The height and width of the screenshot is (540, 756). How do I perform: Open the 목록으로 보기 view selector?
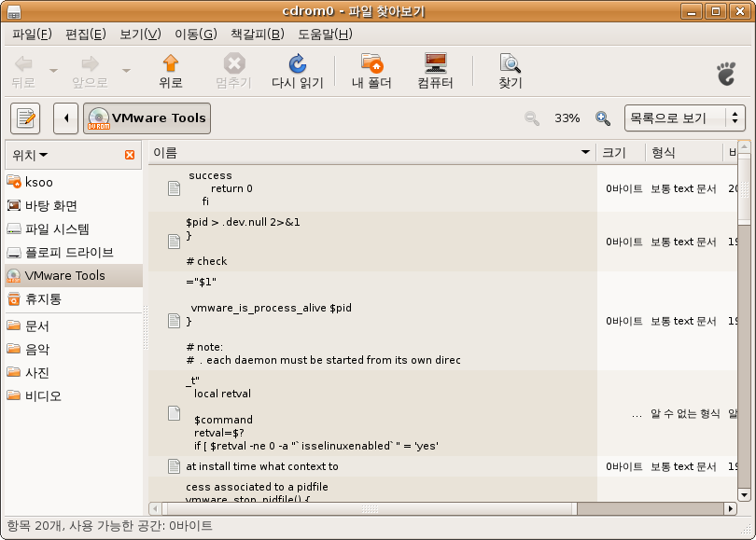click(x=685, y=118)
